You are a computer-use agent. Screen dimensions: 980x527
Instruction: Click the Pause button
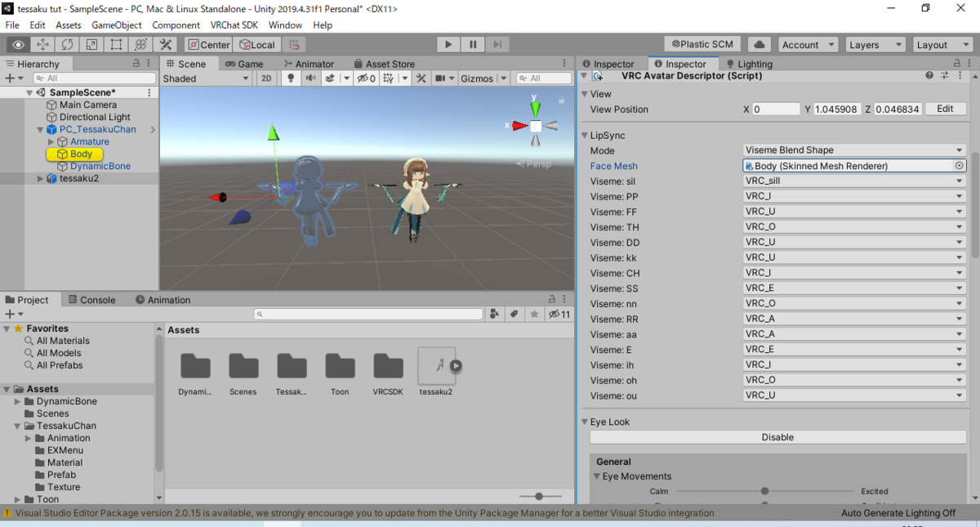[473, 45]
